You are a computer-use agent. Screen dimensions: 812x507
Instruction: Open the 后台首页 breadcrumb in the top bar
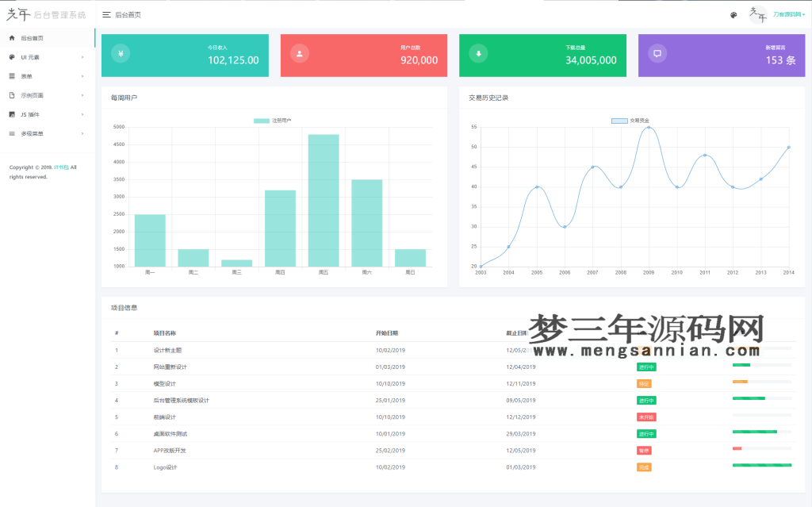click(129, 13)
